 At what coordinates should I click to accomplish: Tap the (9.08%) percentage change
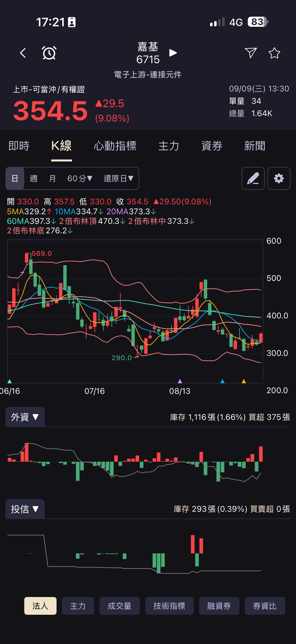click(x=112, y=118)
